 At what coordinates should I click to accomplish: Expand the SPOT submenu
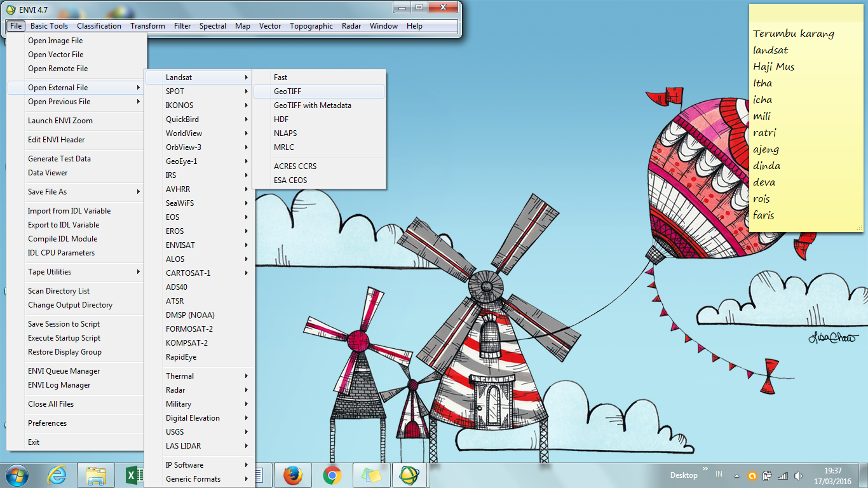[200, 91]
